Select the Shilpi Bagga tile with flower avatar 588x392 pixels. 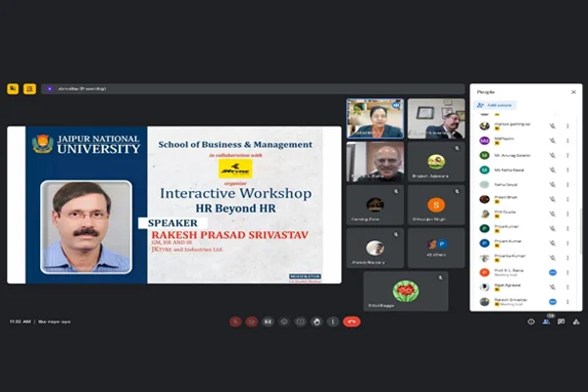[406, 291]
